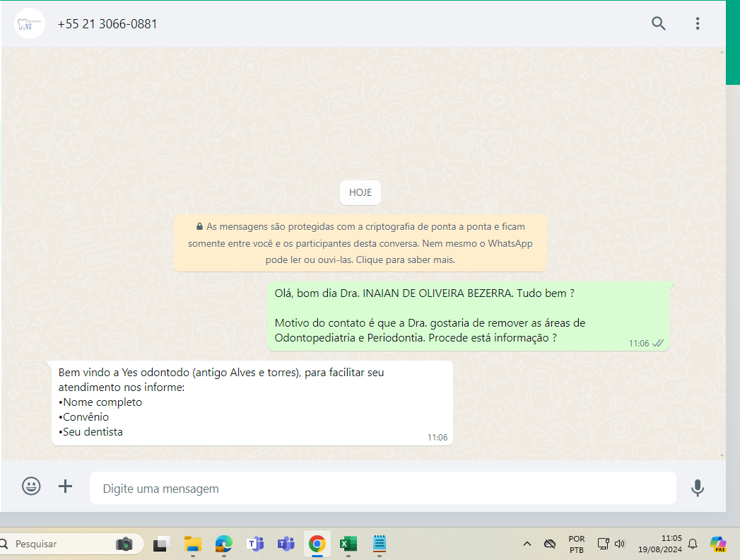Open second Microsoft Teams icon in taskbar
The image size is (740, 560).
pyautogui.click(x=286, y=544)
